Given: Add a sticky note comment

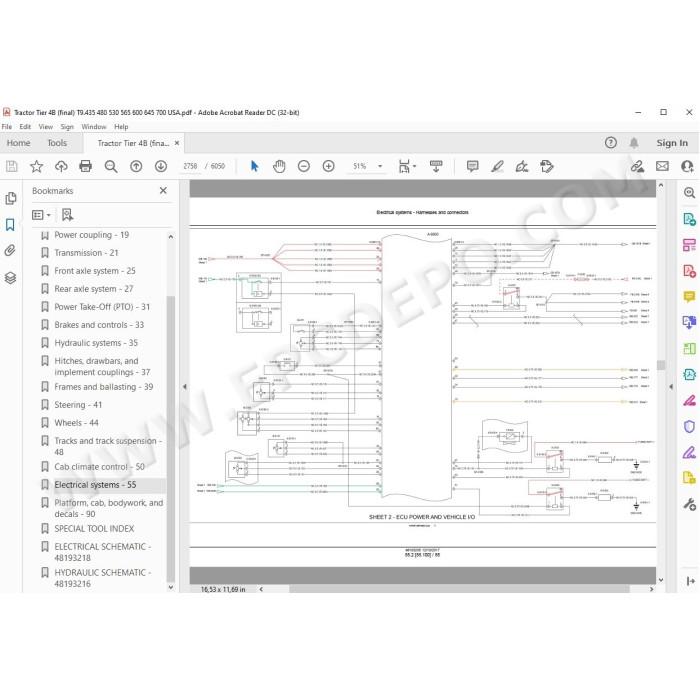Looking at the screenshot, I should pyautogui.click(x=472, y=167).
